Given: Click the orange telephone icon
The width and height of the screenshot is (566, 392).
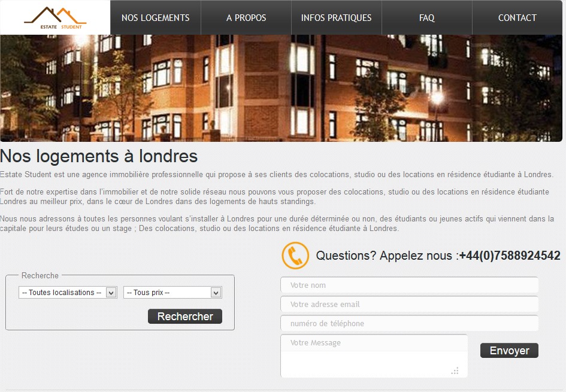Looking at the screenshot, I should tap(295, 256).
